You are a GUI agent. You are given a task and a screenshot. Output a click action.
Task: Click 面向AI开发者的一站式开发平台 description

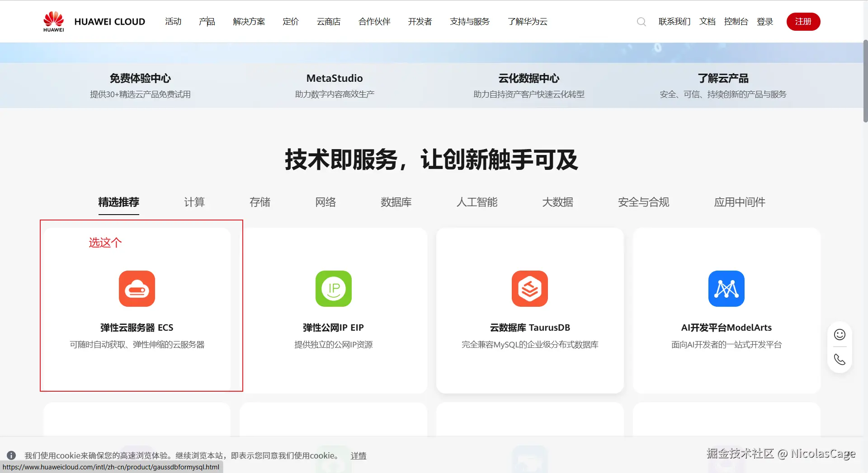coord(726,345)
